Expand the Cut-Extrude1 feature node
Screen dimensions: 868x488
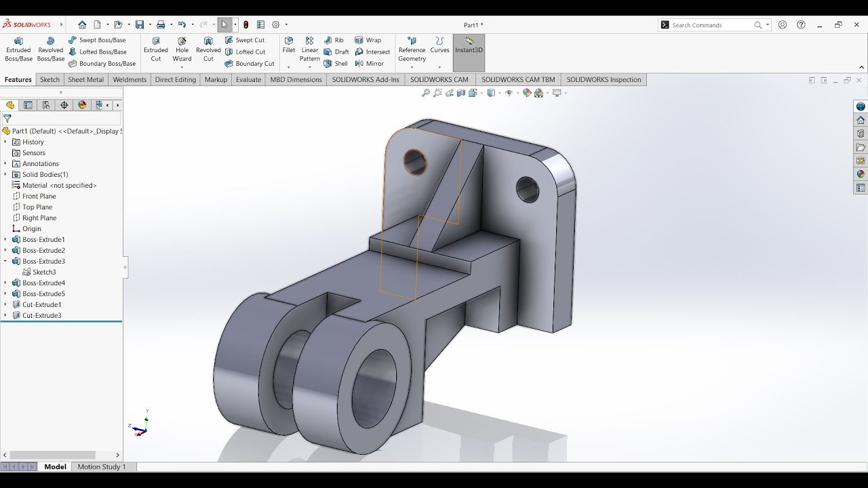(x=5, y=304)
